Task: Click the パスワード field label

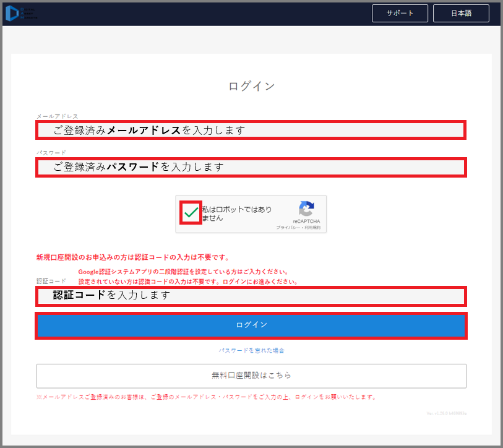Action: coord(51,153)
